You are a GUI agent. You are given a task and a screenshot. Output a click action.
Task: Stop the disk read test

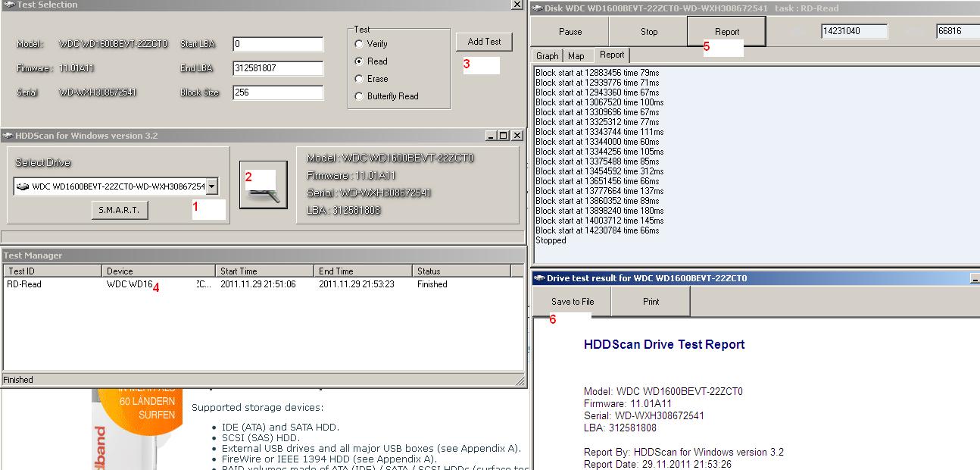(x=649, y=32)
